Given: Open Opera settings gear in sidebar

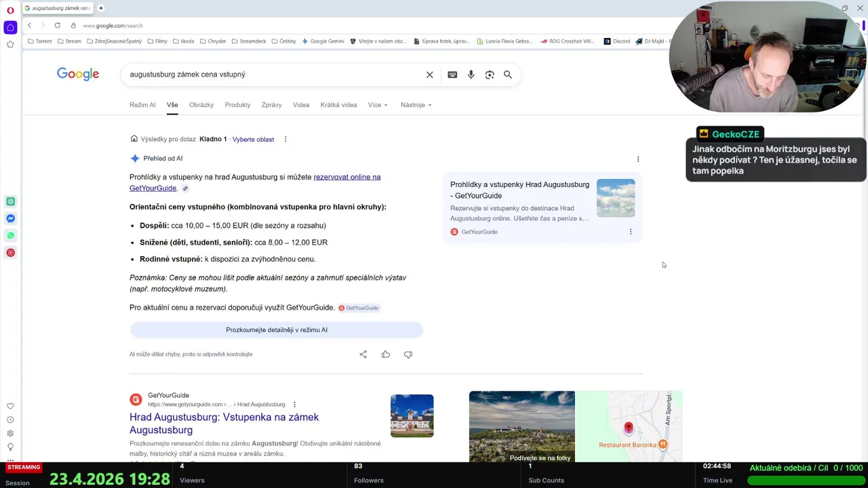Looking at the screenshot, I should 10,434.
